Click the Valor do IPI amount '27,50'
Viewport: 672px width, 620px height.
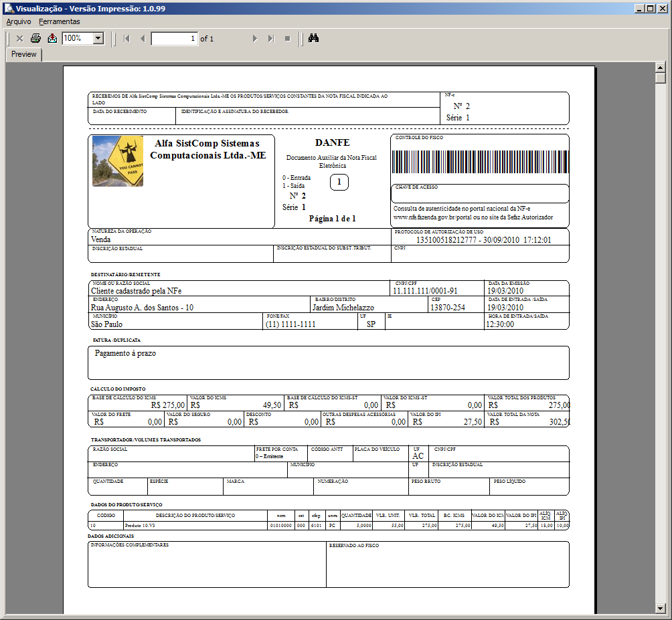pos(473,422)
